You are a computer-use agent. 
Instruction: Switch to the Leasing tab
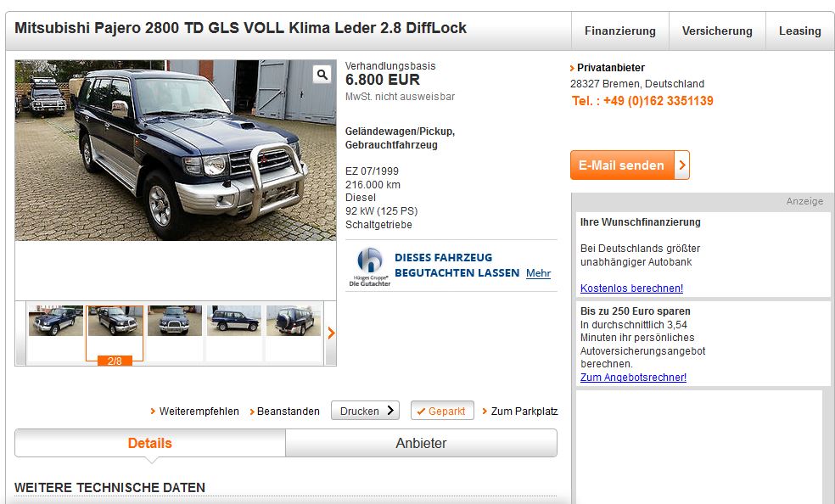point(799,31)
